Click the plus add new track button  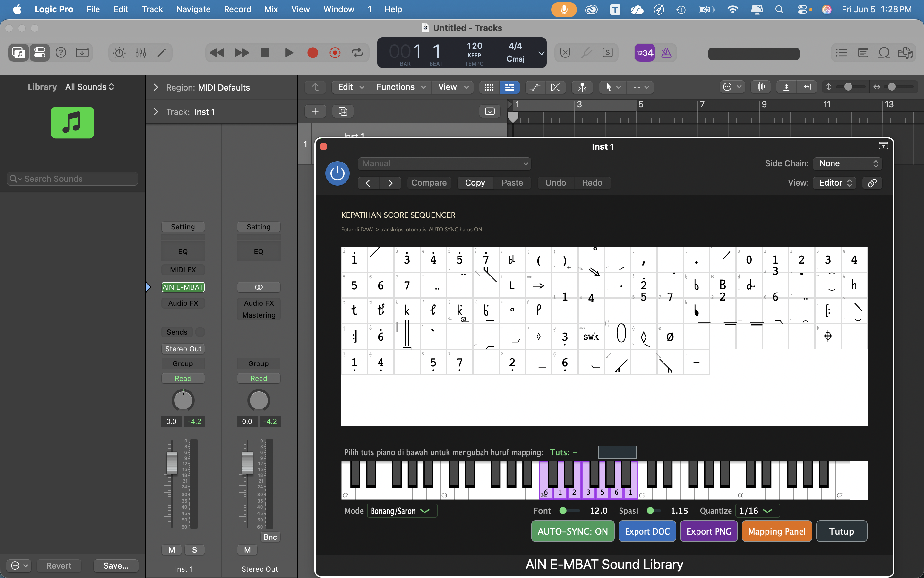(315, 111)
